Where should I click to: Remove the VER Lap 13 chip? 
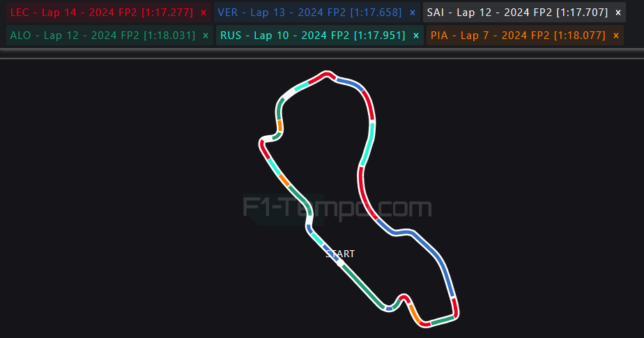tap(413, 13)
